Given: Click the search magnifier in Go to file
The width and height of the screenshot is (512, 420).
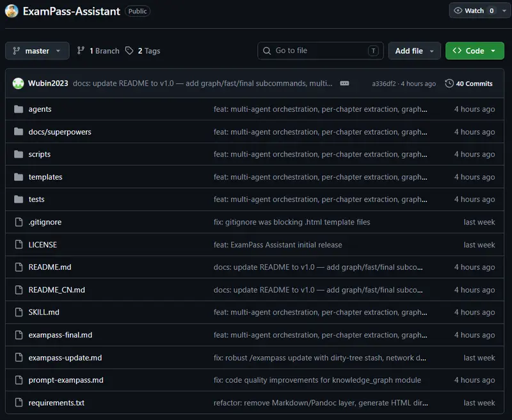Looking at the screenshot, I should pos(267,51).
